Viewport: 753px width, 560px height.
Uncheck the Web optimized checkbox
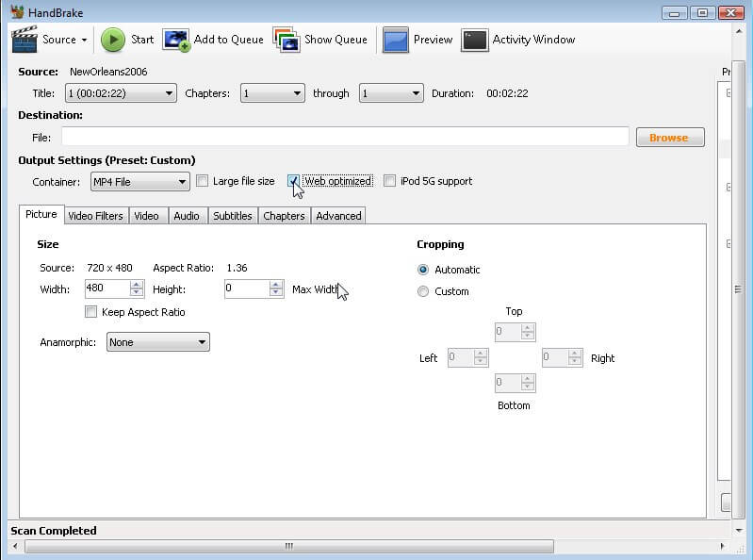tap(294, 181)
